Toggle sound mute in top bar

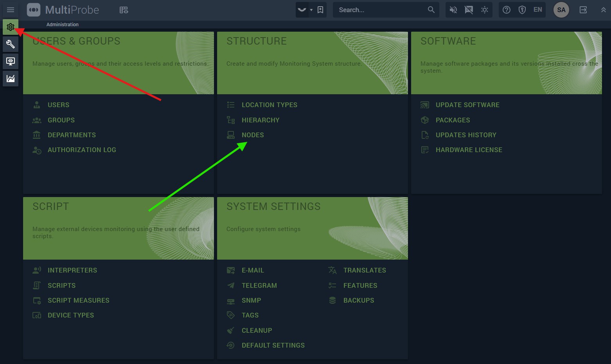coord(453,10)
